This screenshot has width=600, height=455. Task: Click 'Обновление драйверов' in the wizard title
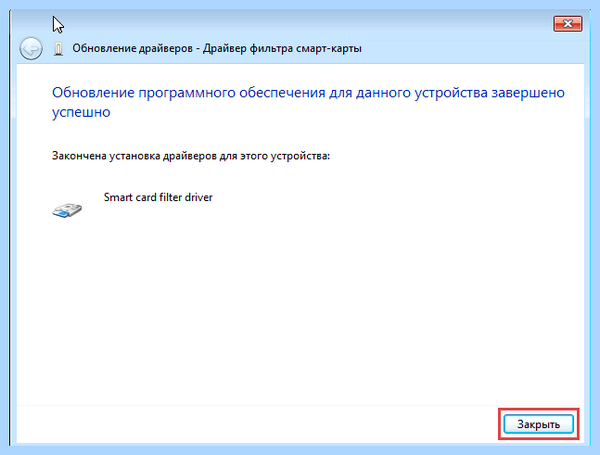[x=132, y=49]
